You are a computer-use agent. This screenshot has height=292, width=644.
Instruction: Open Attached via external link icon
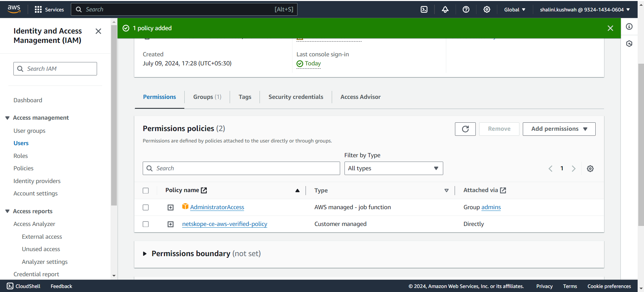coord(503,190)
